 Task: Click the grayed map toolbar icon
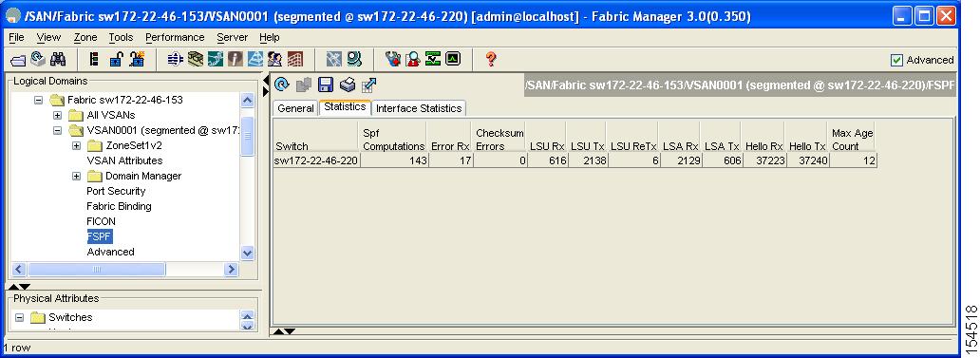333,60
